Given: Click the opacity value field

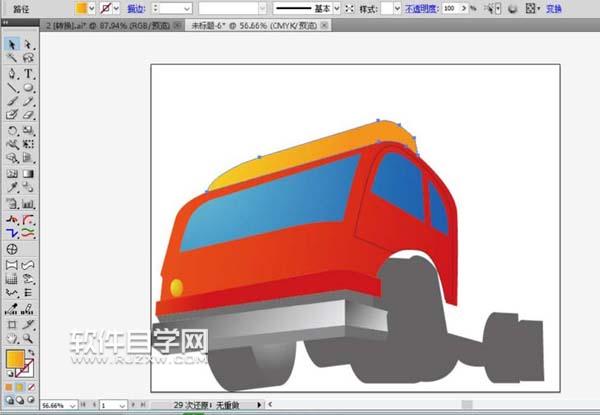Looking at the screenshot, I should (450, 8).
